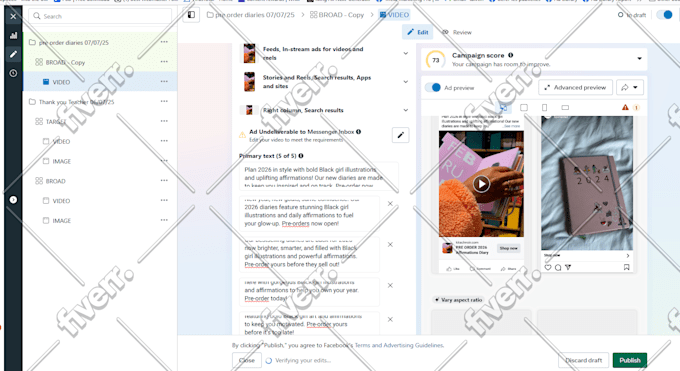The width and height of the screenshot is (680, 371).
Task: Select the landscape format preview icon
Action: [x=565, y=107]
